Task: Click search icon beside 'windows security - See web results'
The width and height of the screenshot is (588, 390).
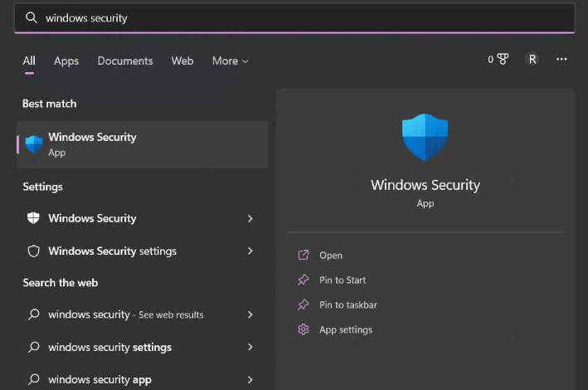Action: coord(33,314)
